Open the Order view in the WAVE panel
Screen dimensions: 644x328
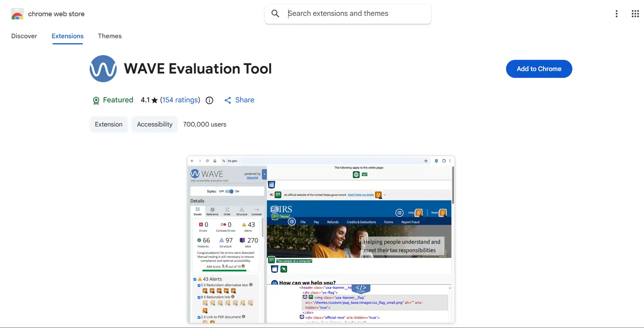point(227,210)
